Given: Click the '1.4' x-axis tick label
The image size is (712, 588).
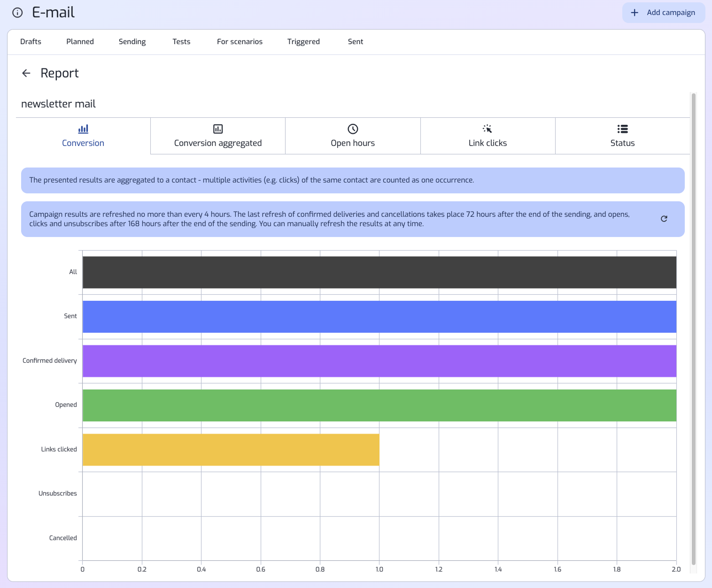Looking at the screenshot, I should [x=498, y=570].
